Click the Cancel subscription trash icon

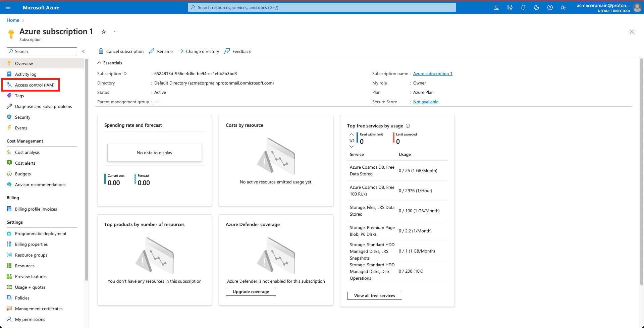(x=101, y=51)
